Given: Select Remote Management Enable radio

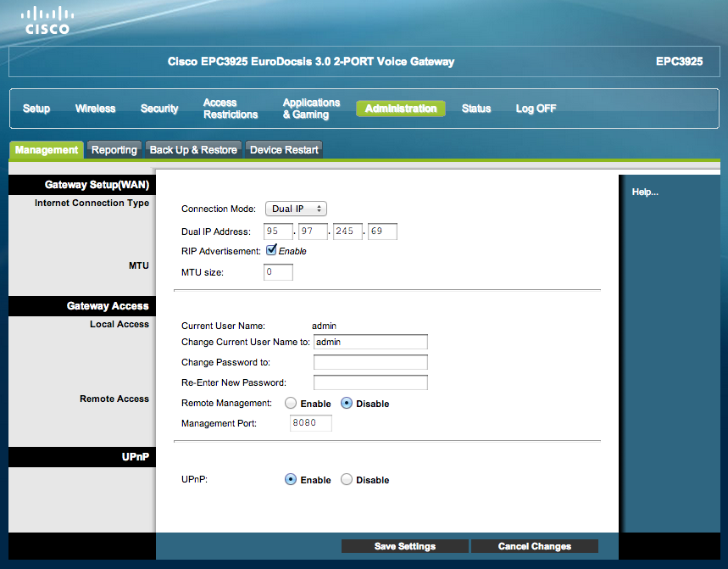Looking at the screenshot, I should point(291,403).
